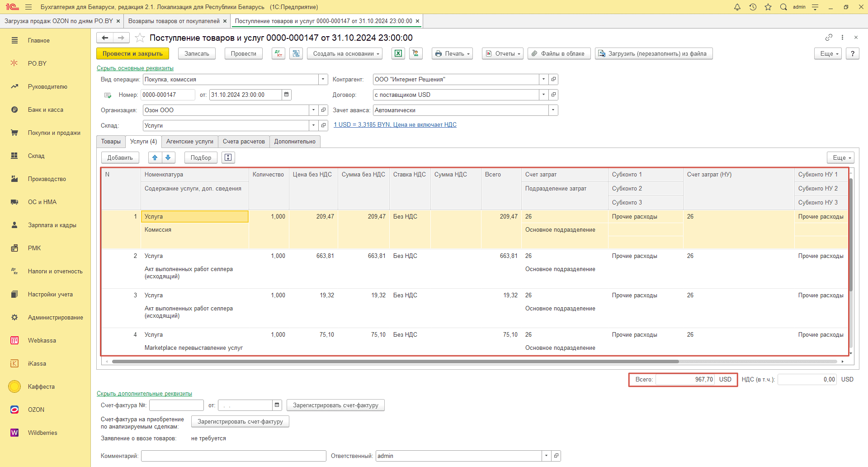Expand Контрагент dropdown arrow

coord(544,79)
